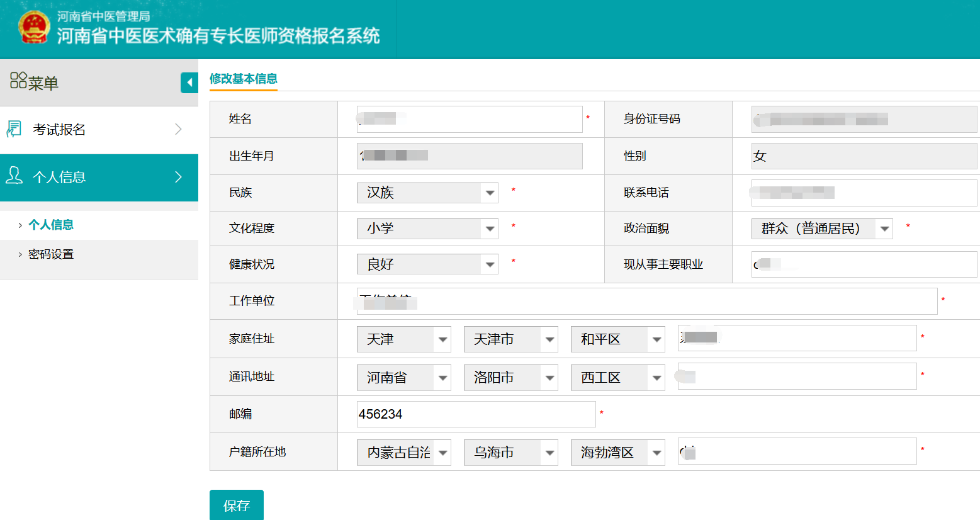Viewport: 980px width, 520px height.
Task: Open the 政治面貌 dropdown
Action: tap(821, 229)
